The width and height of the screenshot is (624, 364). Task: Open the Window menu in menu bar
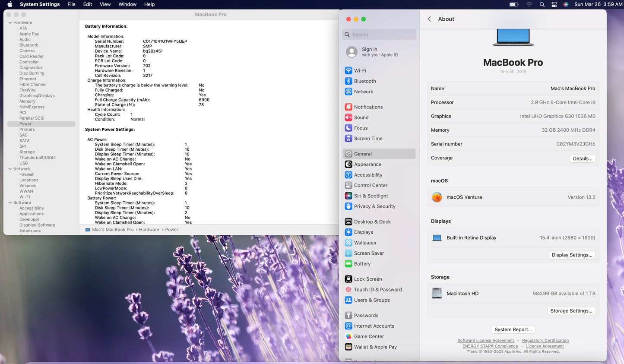point(127,4)
